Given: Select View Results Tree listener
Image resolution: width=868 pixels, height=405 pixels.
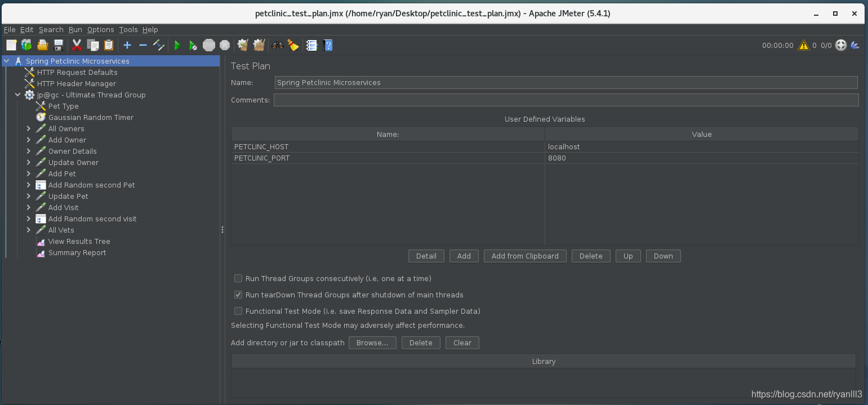Looking at the screenshot, I should (79, 241).
